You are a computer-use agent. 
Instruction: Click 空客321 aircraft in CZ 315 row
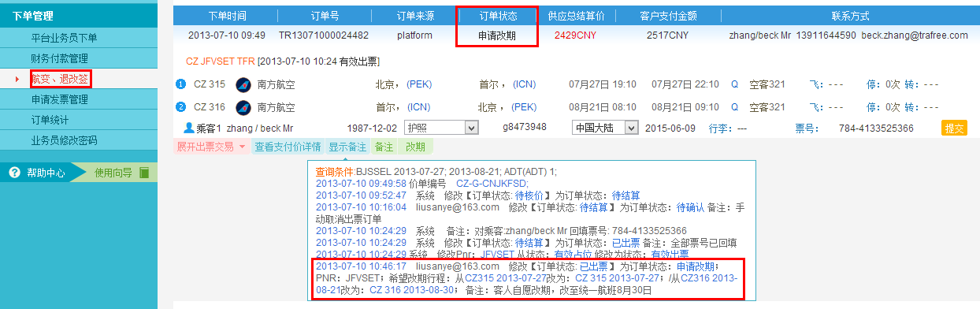click(767, 84)
